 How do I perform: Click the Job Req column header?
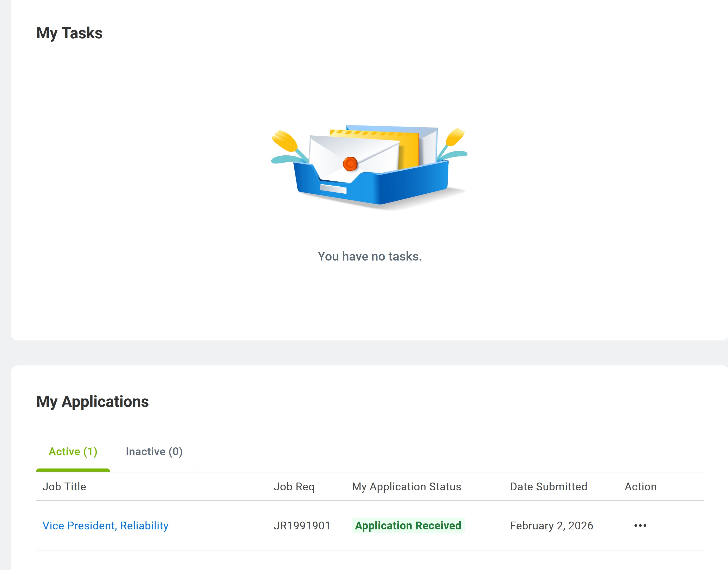click(294, 486)
